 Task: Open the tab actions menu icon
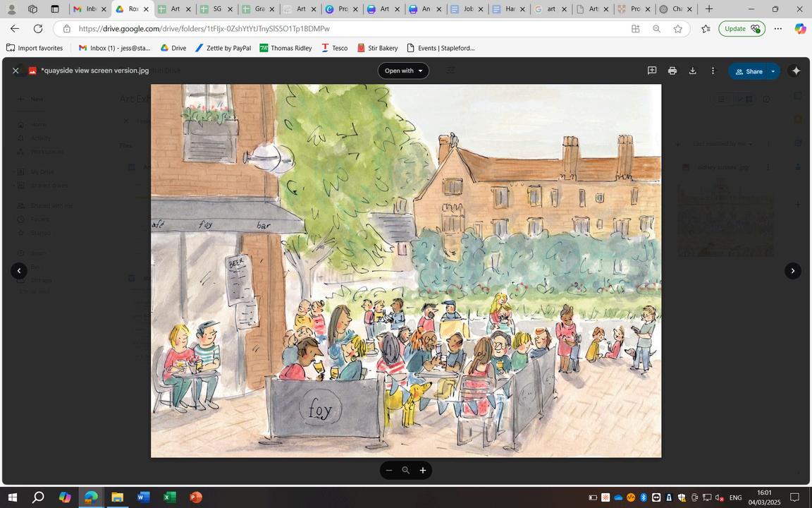[55, 8]
